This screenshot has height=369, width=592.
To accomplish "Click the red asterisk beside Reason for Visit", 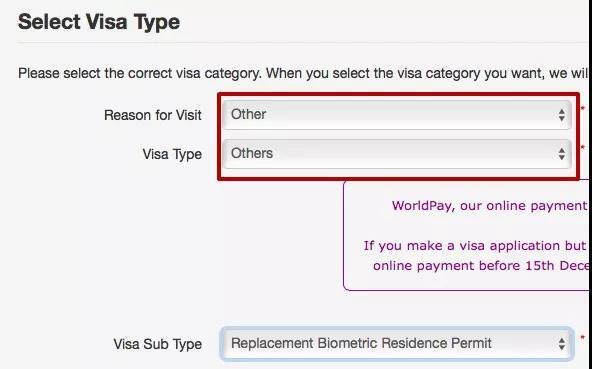I will [582, 110].
